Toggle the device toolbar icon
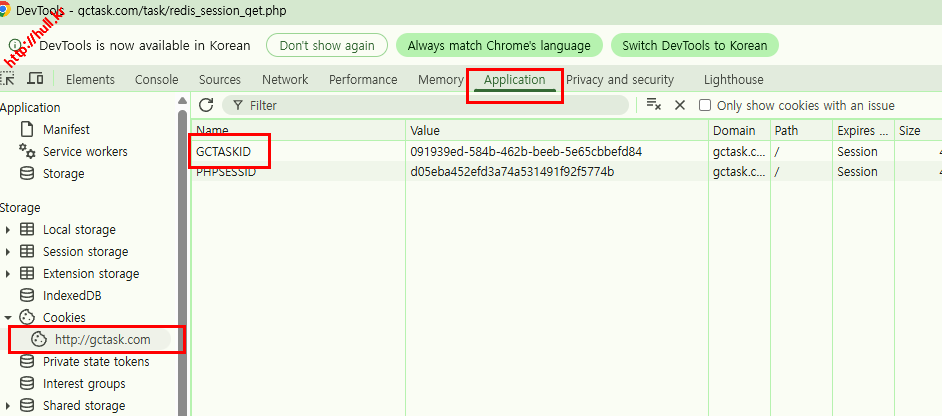942x416 pixels. (36, 79)
